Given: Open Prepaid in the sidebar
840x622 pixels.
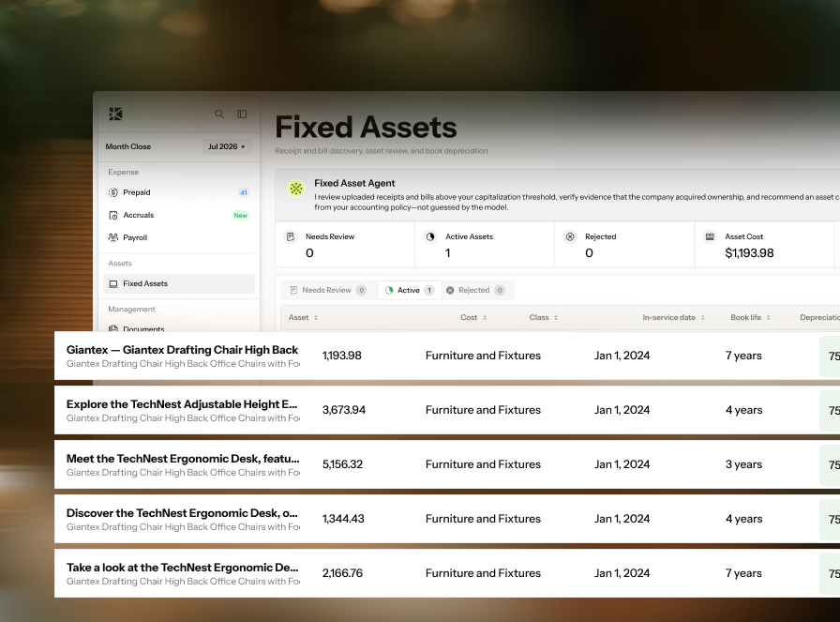Looking at the screenshot, I should (178, 192).
